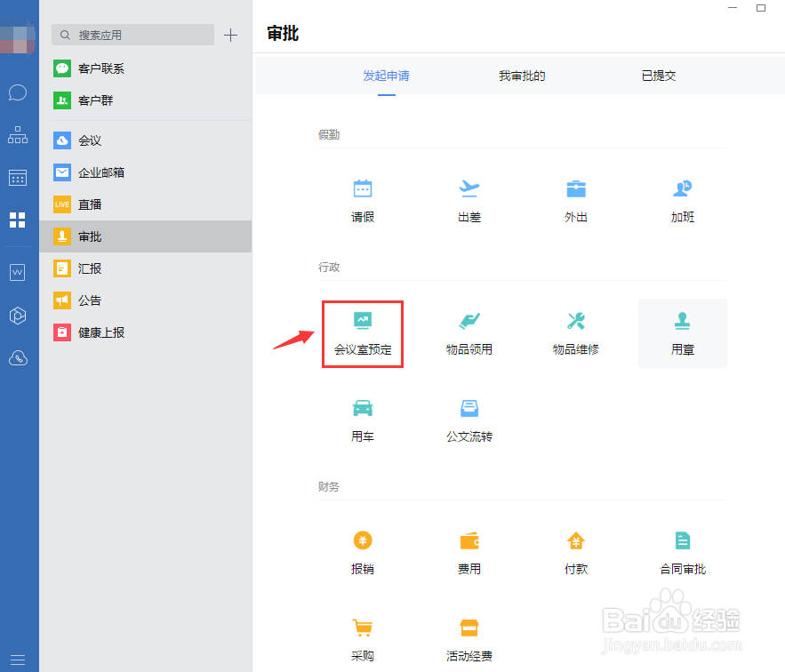Open the 报销 reimbursement icon
785x672 pixels.
[x=362, y=551]
